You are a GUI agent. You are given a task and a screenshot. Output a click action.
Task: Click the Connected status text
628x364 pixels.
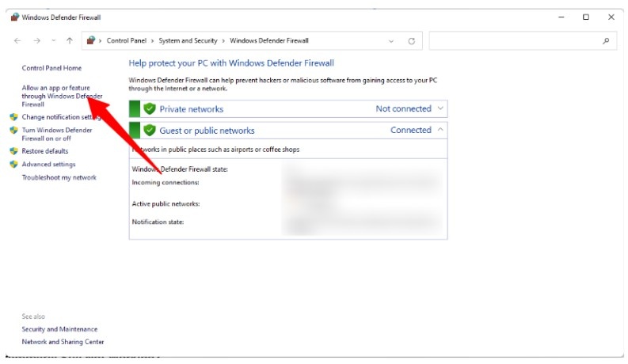411,130
